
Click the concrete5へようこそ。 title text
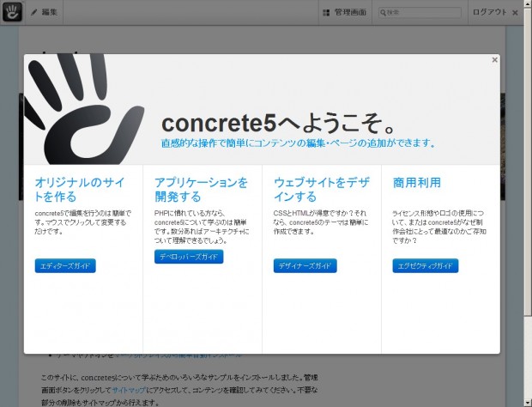(279, 124)
